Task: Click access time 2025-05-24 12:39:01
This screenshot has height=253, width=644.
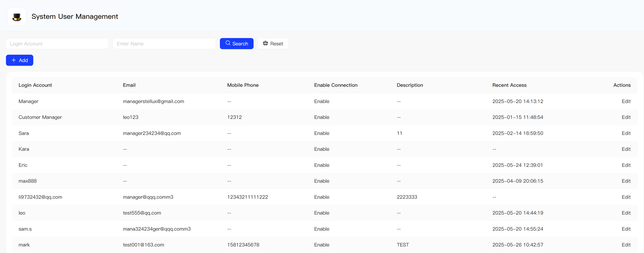Action: [x=517, y=165]
